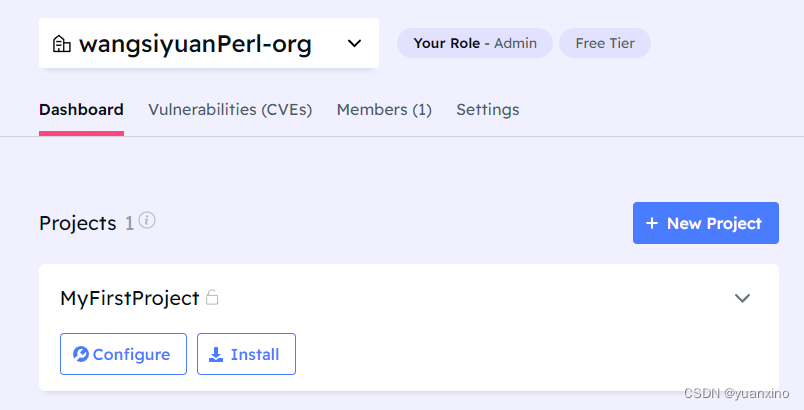804x410 pixels.
Task: Open the MyFirstProject title
Action: pos(130,298)
